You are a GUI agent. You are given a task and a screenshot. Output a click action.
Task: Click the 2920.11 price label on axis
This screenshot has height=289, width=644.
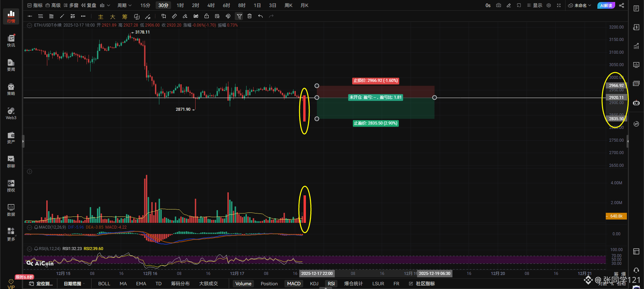(x=616, y=98)
